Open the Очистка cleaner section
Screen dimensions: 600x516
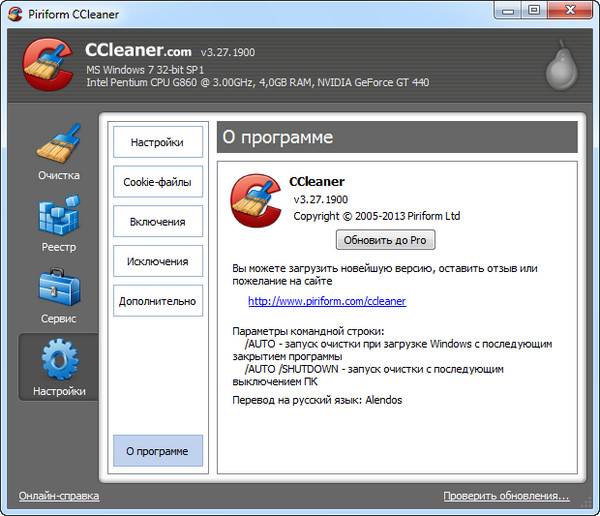[x=59, y=152]
